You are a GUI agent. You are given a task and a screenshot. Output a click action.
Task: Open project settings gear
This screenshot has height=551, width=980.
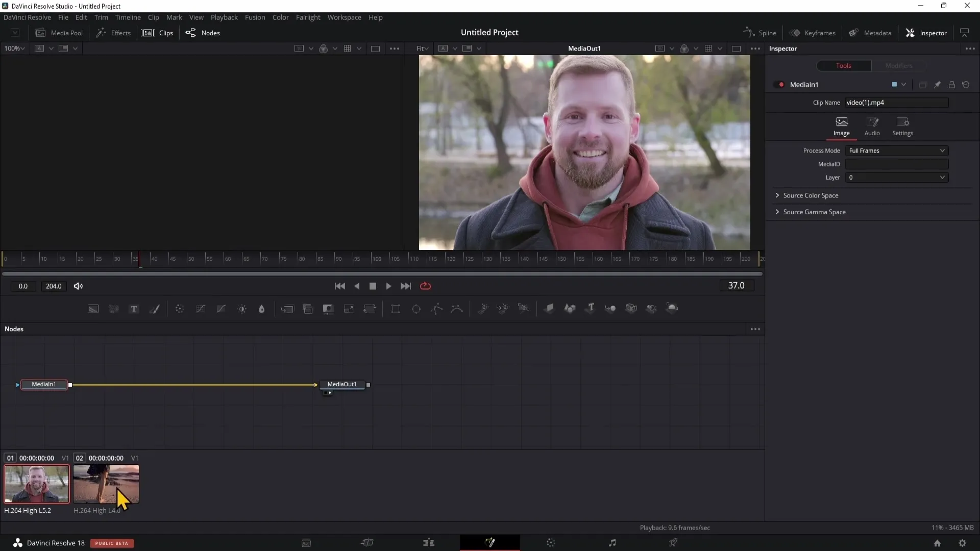(x=962, y=543)
